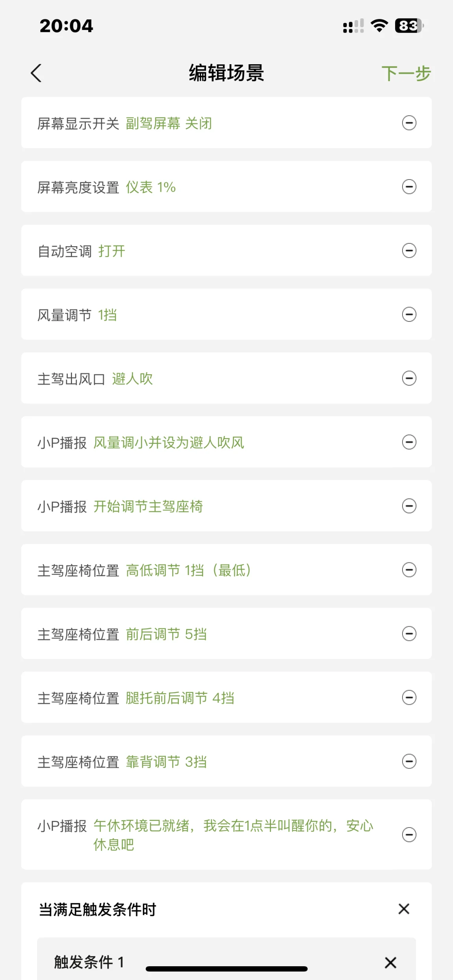Tap 下一步 to proceed
This screenshot has width=453, height=980.
406,74
